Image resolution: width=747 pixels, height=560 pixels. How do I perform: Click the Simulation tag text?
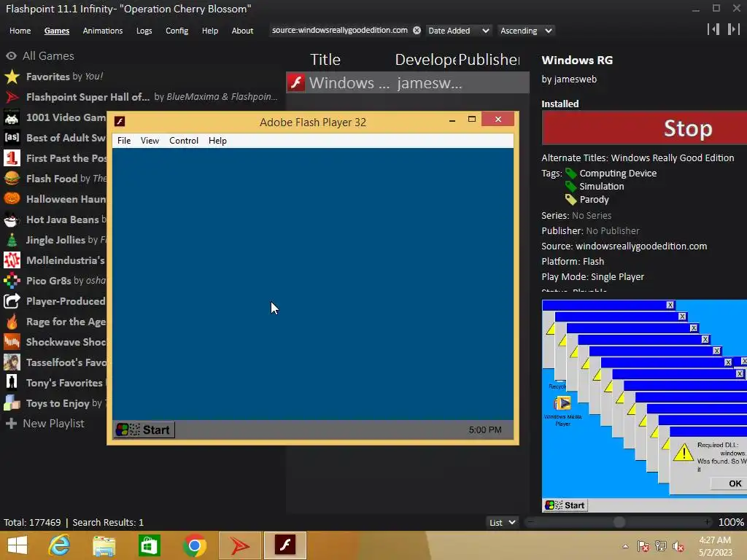click(601, 186)
